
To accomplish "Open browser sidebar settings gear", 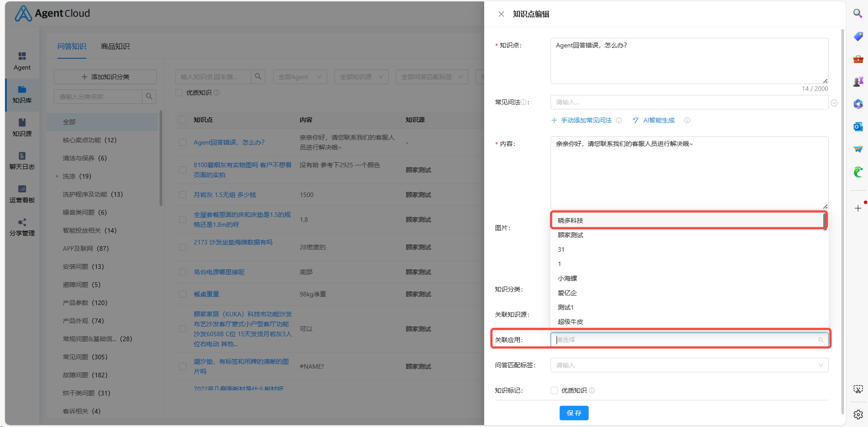I will 858,414.
